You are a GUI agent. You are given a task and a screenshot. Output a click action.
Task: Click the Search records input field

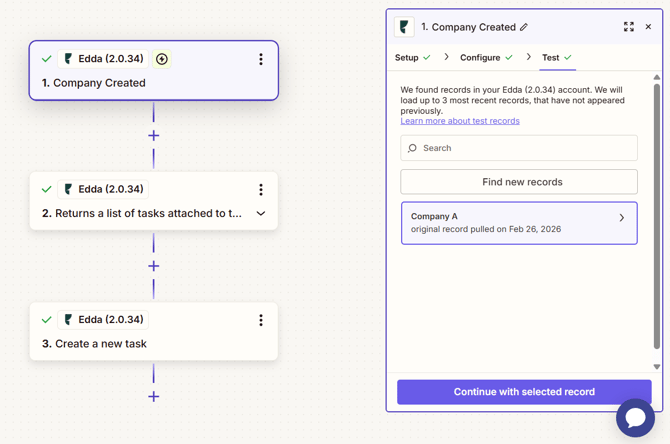coord(519,148)
